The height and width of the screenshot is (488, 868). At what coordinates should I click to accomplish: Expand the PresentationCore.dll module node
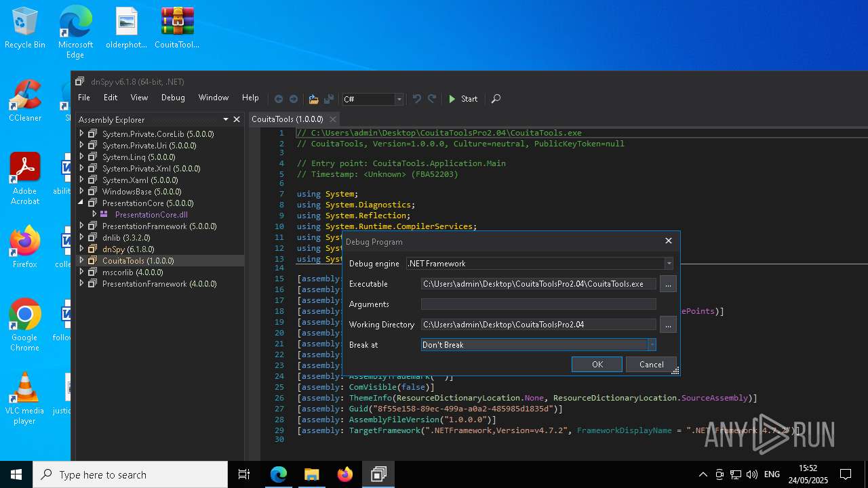coord(94,214)
